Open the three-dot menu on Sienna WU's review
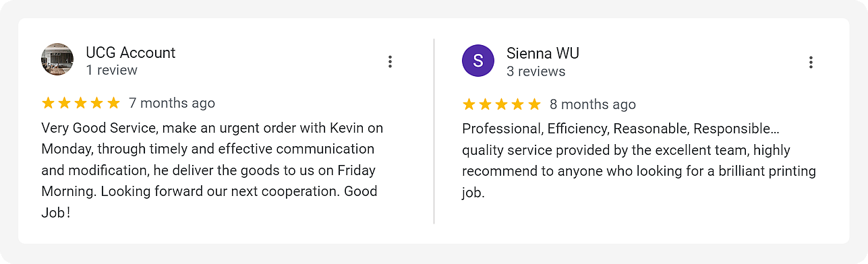This screenshot has width=868, height=264. point(811,62)
